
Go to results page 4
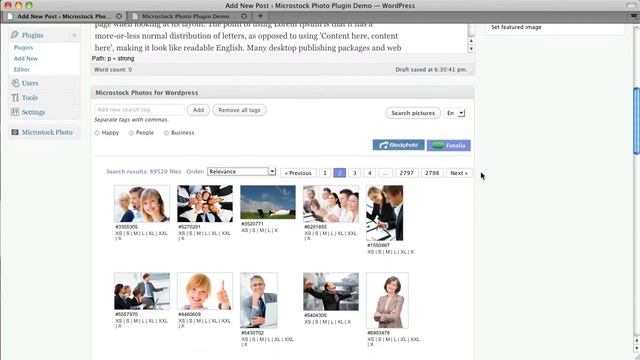click(369, 173)
